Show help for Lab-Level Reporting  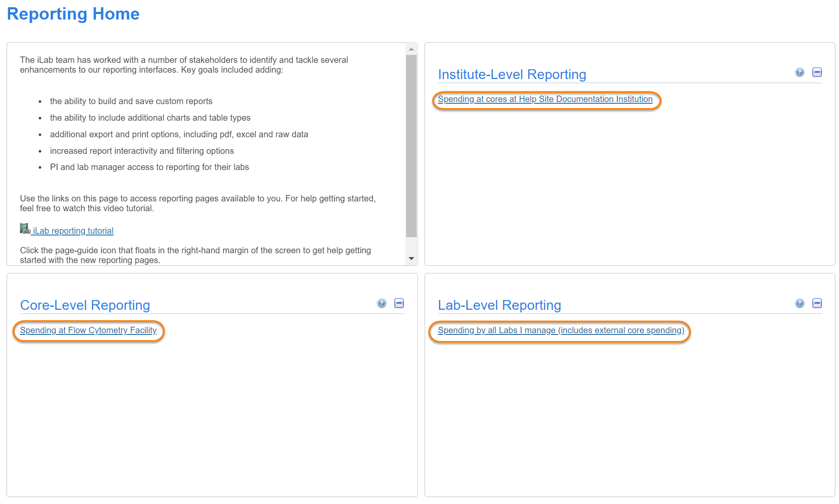[x=799, y=303]
